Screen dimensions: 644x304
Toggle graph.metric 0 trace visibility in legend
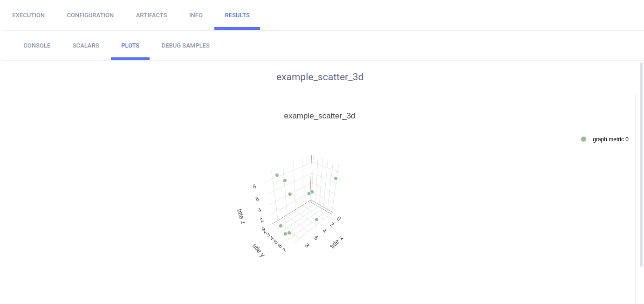tap(605, 139)
